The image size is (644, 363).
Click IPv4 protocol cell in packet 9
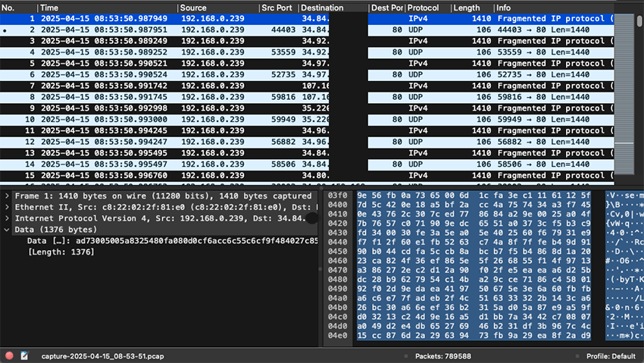point(418,108)
